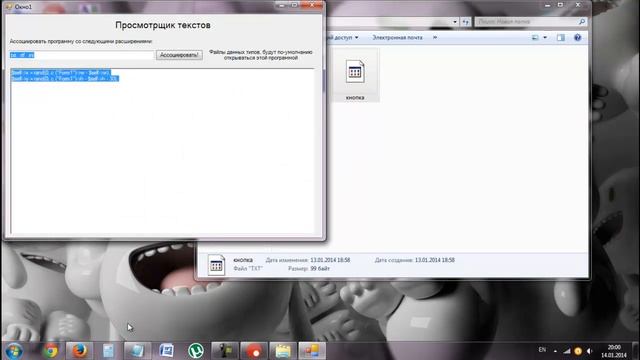Open the notepad-like taskbar icon left of Word
This screenshot has height=360, width=640.
tap(137, 351)
